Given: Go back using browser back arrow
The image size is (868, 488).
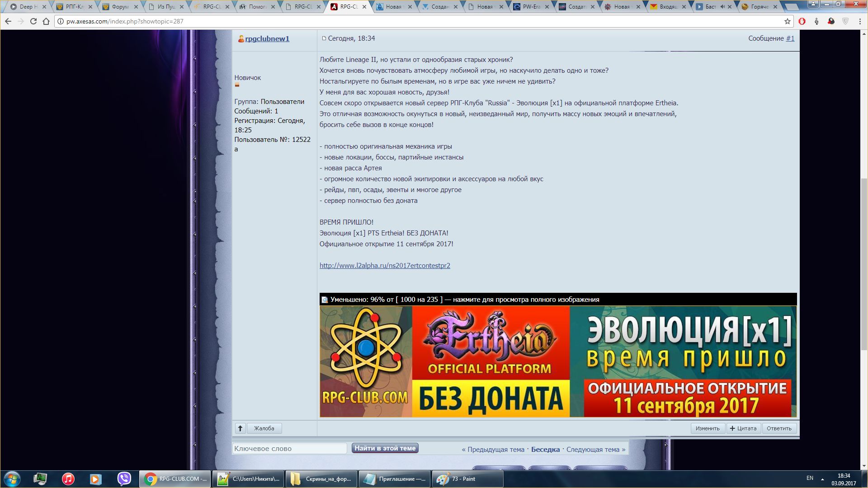Looking at the screenshot, I should pyautogui.click(x=8, y=21).
